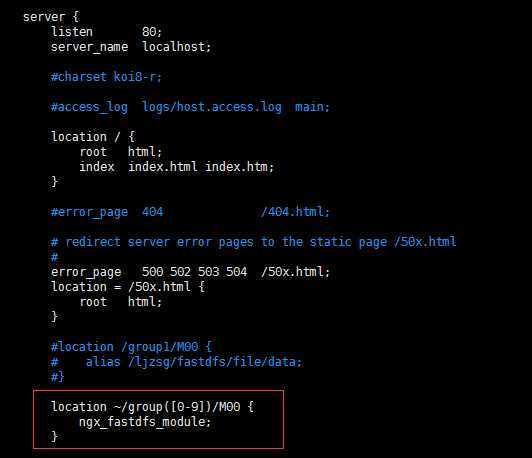
Task: Click 'root html;' inside 50x.html block
Action: pos(120,302)
